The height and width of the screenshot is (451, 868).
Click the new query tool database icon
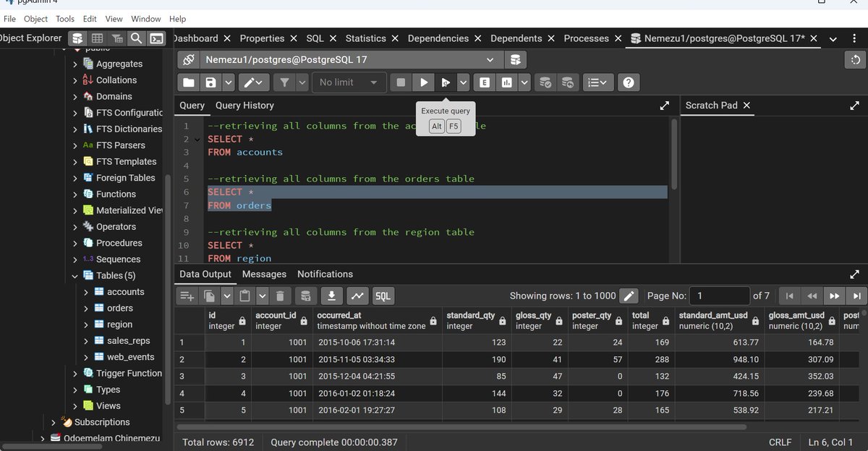[515, 59]
